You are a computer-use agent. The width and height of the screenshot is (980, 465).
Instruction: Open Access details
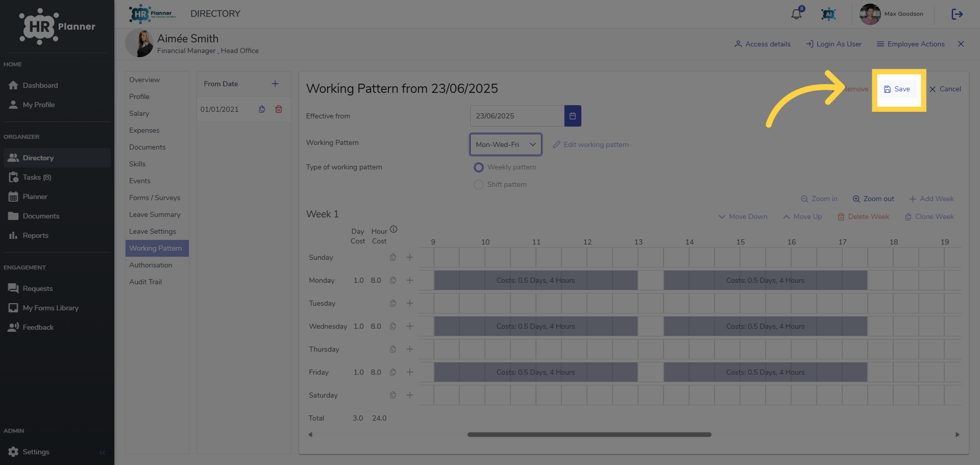coord(763,44)
